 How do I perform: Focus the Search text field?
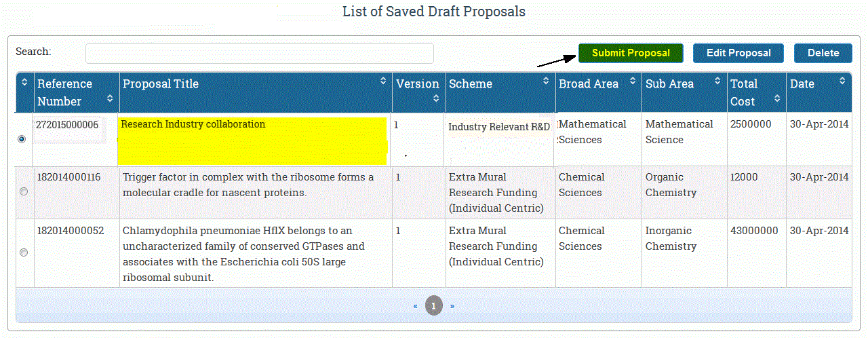click(x=260, y=54)
